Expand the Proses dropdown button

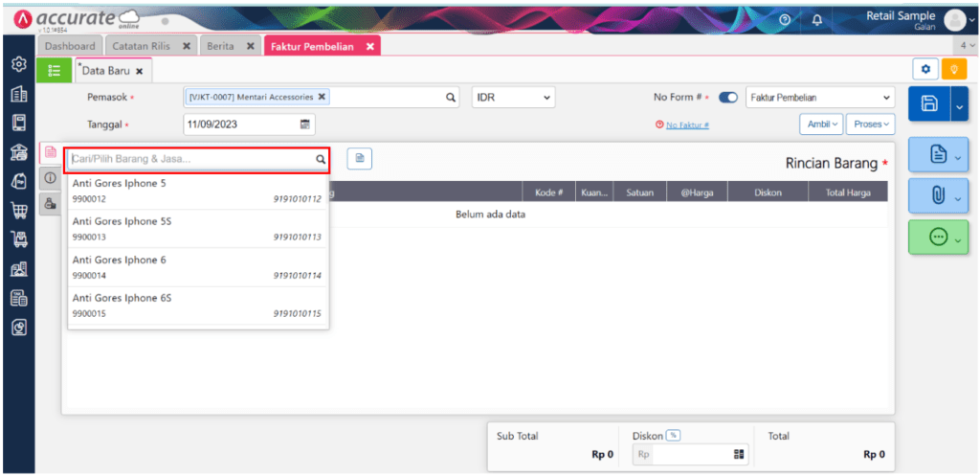pyautogui.click(x=870, y=124)
